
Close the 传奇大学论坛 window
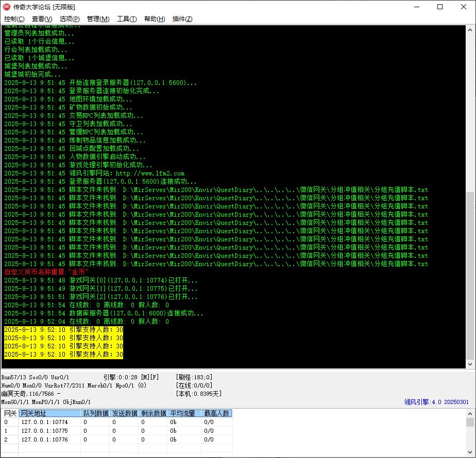pos(464,7)
